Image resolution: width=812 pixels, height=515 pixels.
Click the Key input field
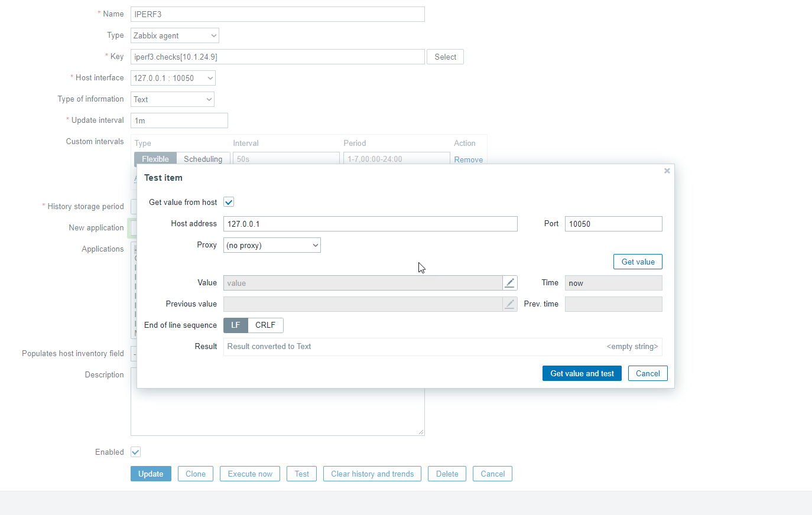tap(278, 57)
